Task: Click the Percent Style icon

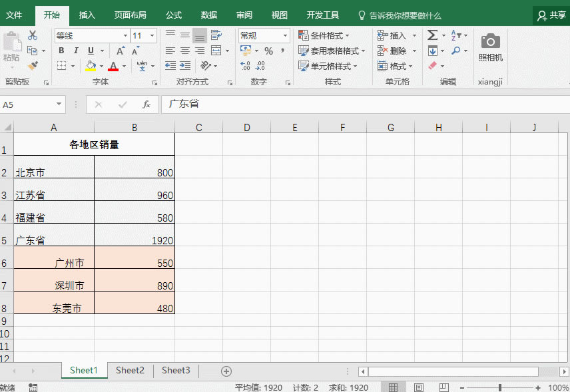Action: tap(268, 51)
